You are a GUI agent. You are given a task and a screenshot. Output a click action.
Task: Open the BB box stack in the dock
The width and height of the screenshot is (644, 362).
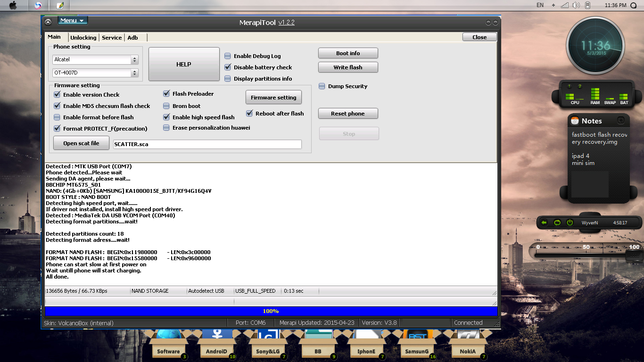click(x=318, y=343)
